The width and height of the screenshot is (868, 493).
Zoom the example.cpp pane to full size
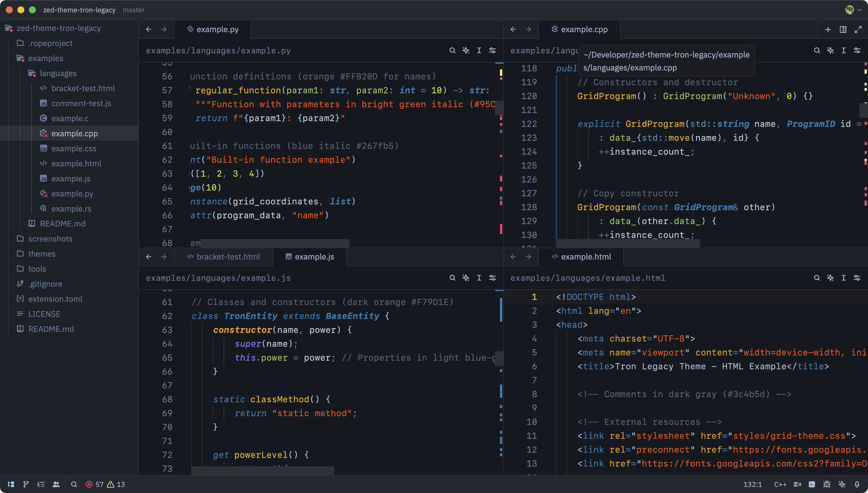(x=858, y=30)
